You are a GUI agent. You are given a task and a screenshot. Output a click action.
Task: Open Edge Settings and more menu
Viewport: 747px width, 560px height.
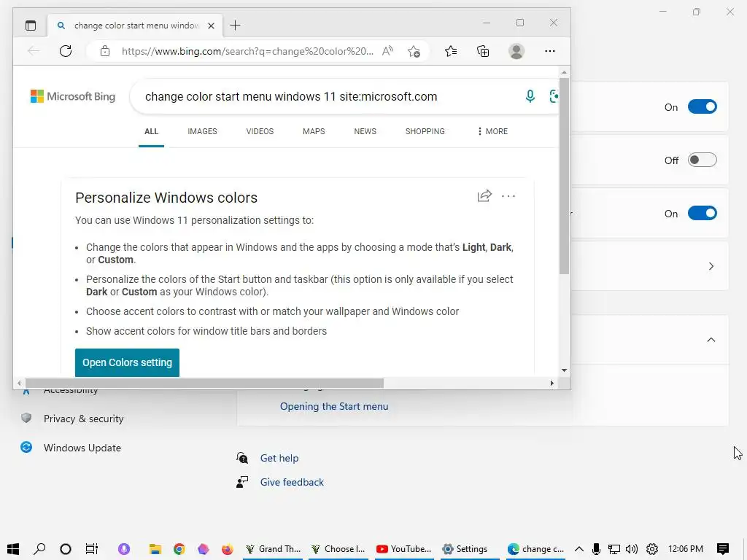(x=550, y=51)
